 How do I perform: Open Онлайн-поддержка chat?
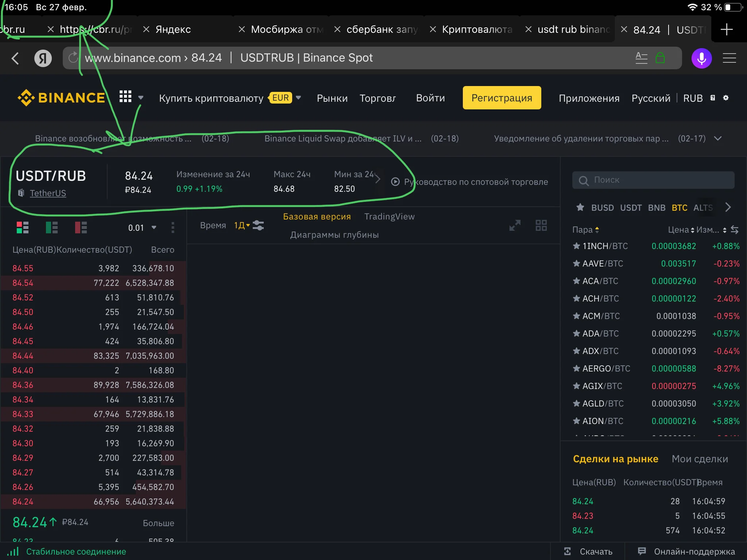686,552
